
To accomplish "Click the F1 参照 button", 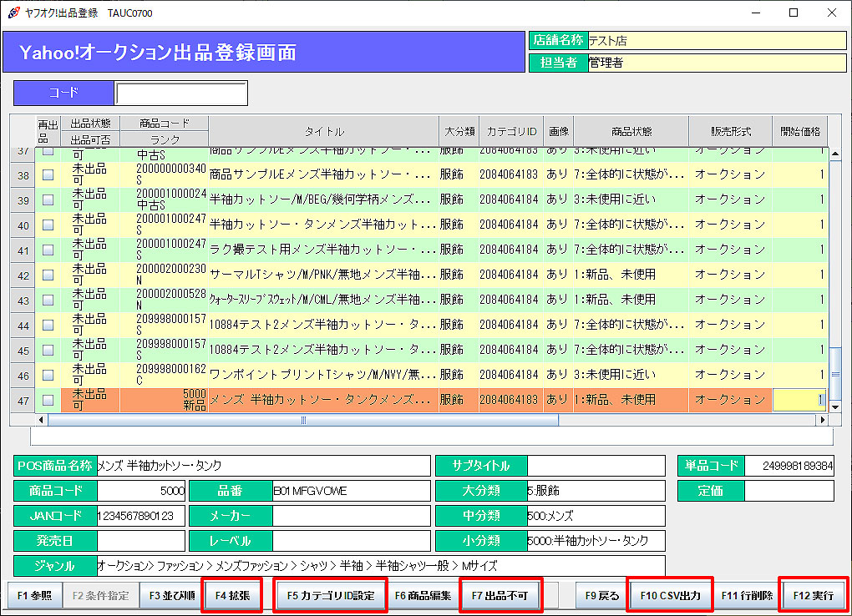I will (34, 596).
